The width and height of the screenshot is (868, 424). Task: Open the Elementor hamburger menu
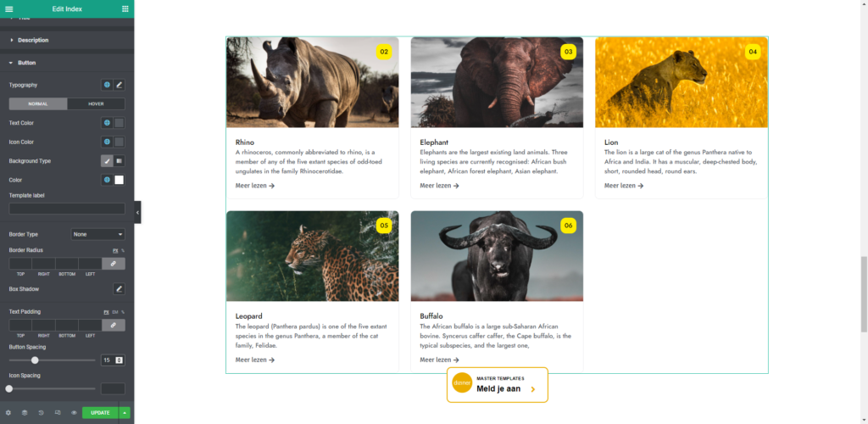pyautogui.click(x=9, y=8)
